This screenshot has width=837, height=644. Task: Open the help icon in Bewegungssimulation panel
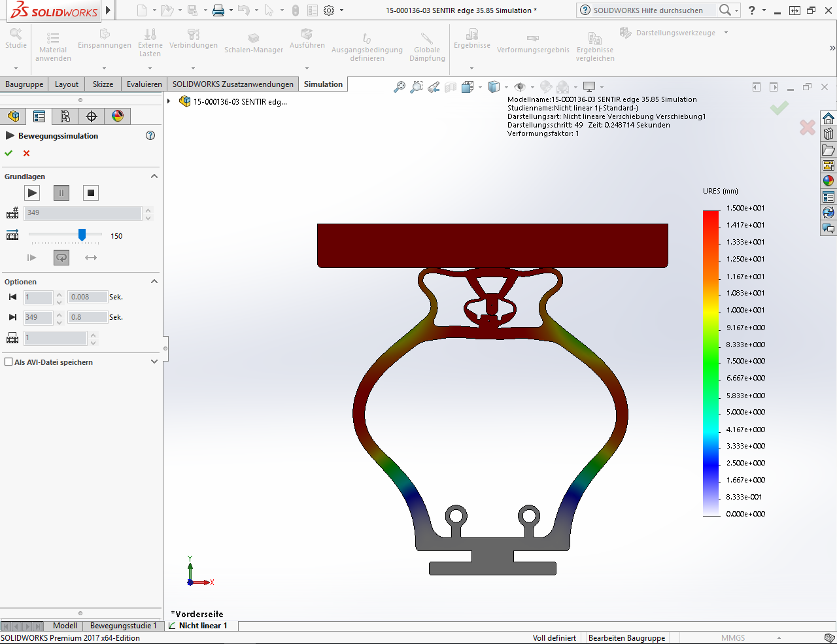(x=150, y=135)
